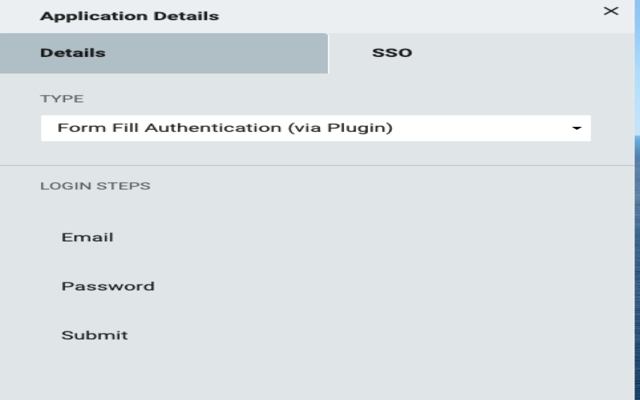Click the desktop wallpaper beside the panel
The image size is (640, 400).
click(637, 250)
